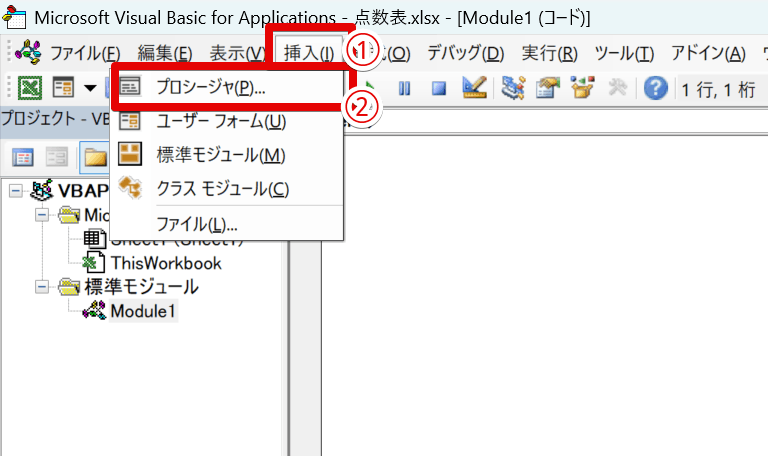This screenshot has height=456, width=768.
Task: Choose 標準モジュール(M) from the insert menu
Action: coord(227,155)
